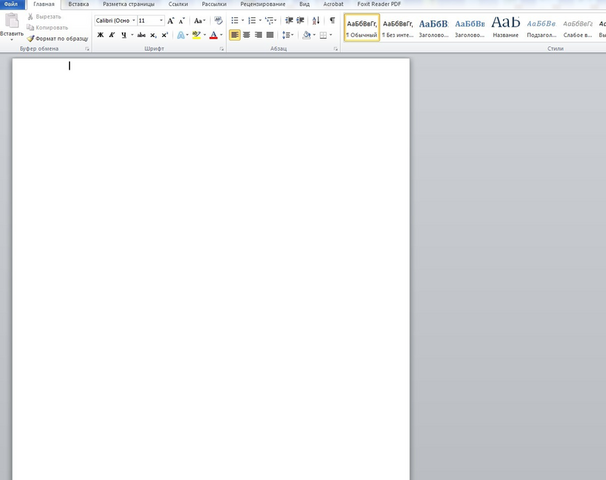
Task: Toggle Subscript formatting
Action: pos(153,35)
